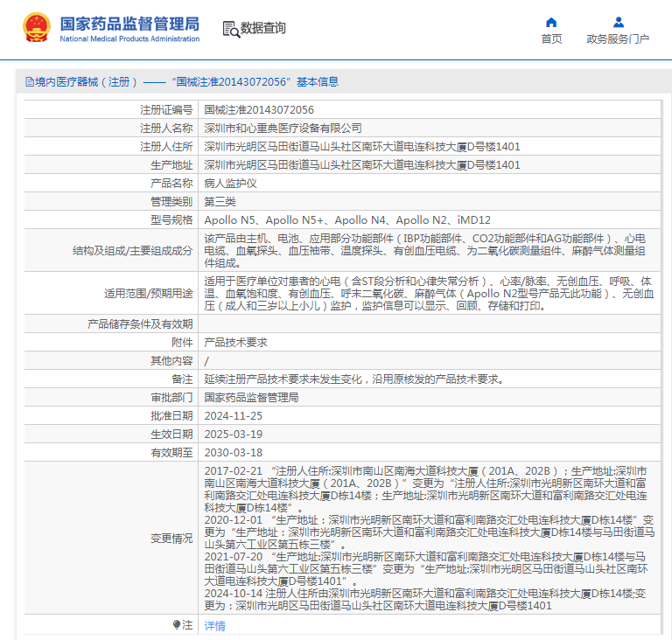Click the 结构及组成 description text
672x640 pixels.
click(424, 251)
